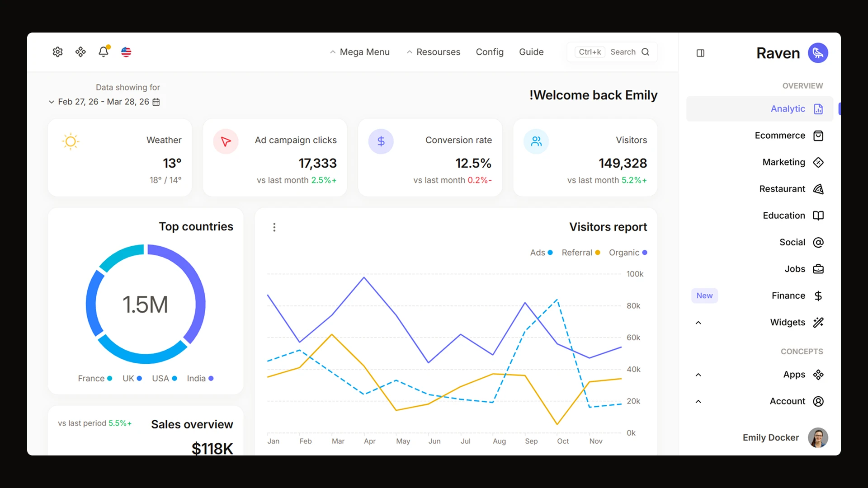Screen dimensions: 868x488
Task: Open the notifications bell
Action: click(104, 52)
